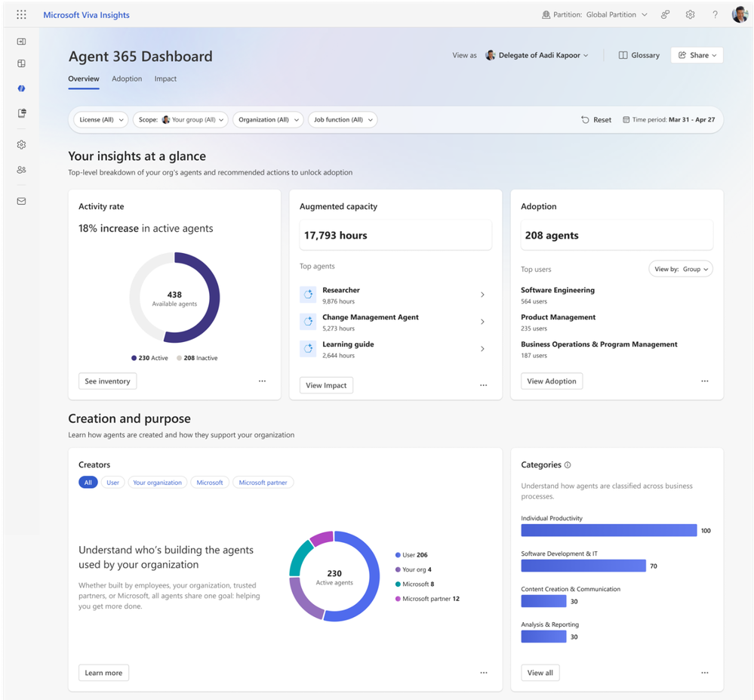Image resolution: width=754 pixels, height=700 pixels.
Task: Open more options on Categories card
Action: click(704, 673)
